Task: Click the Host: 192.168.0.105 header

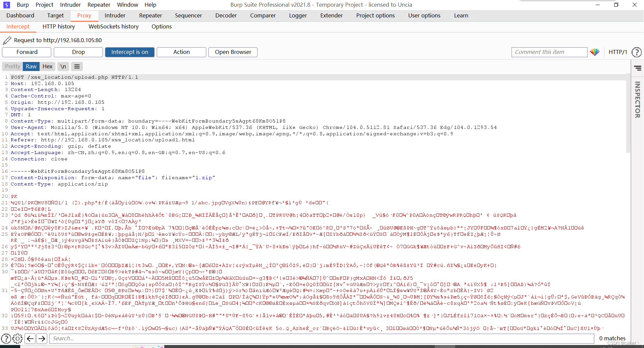Action: coord(43,83)
